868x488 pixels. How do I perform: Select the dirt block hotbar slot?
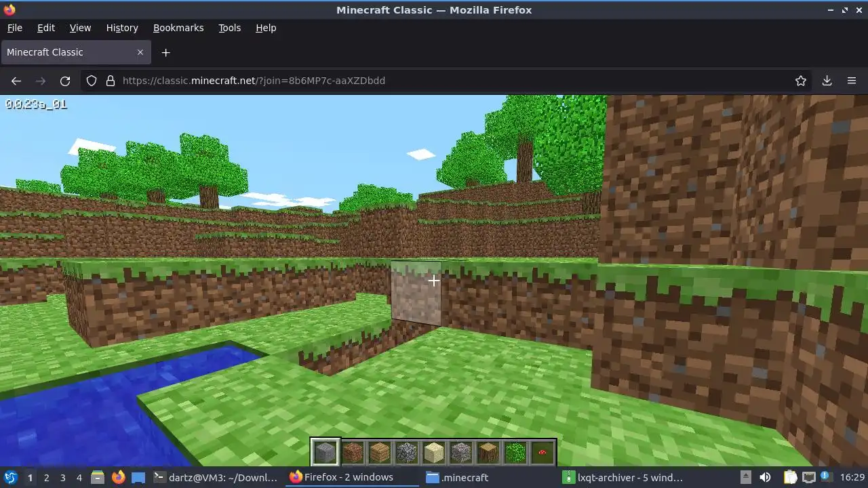353,452
